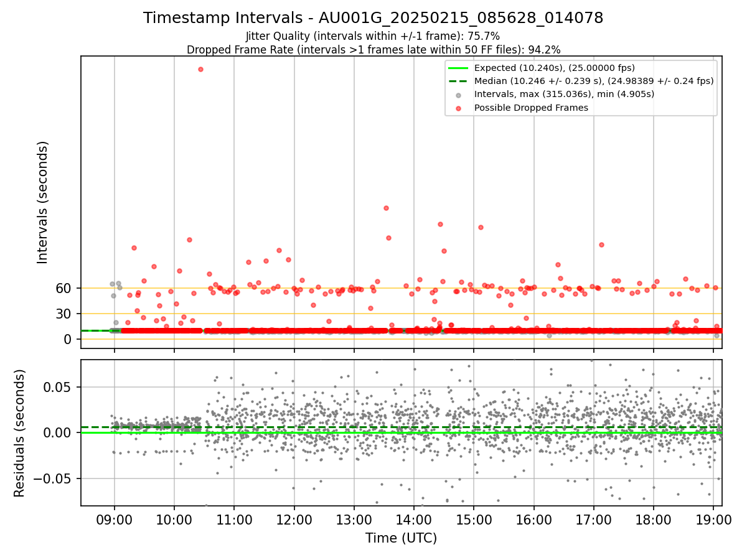Click the plot title "Timestamp Intervals - AU001G_20250215_085628_014078"
This screenshot has height=560, width=747.
coord(374,18)
